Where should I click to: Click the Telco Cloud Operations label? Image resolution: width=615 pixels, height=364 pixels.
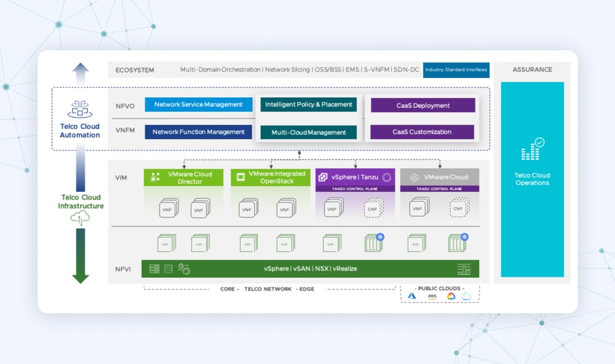[532, 179]
